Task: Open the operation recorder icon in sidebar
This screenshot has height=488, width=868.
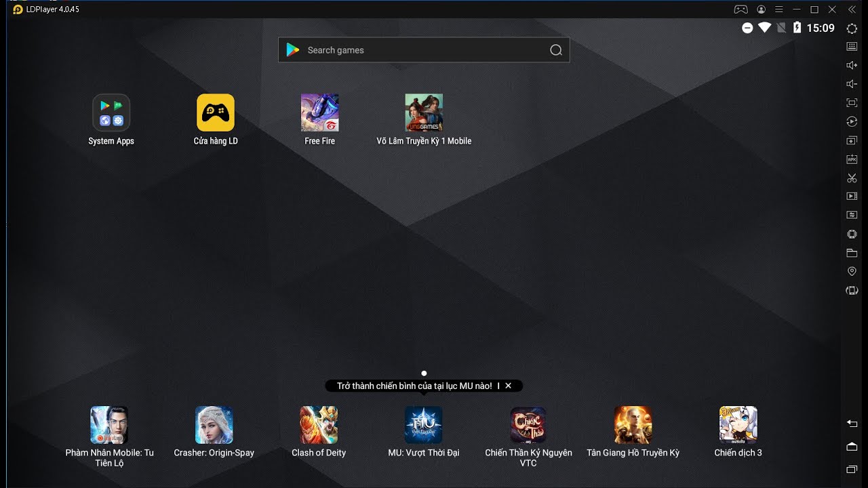Action: [852, 121]
